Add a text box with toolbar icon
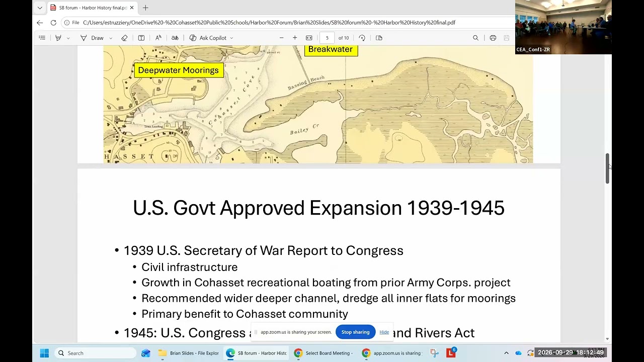Viewport: 644px width, 362px height. tap(141, 38)
